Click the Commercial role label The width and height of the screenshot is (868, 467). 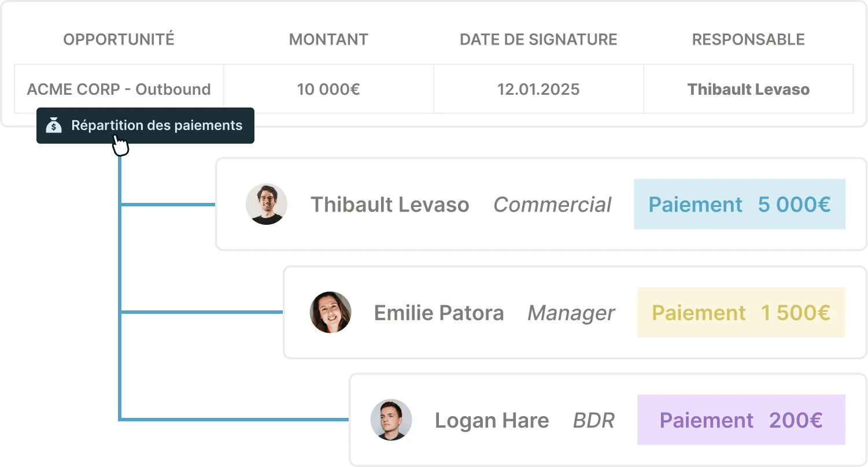[552, 205]
